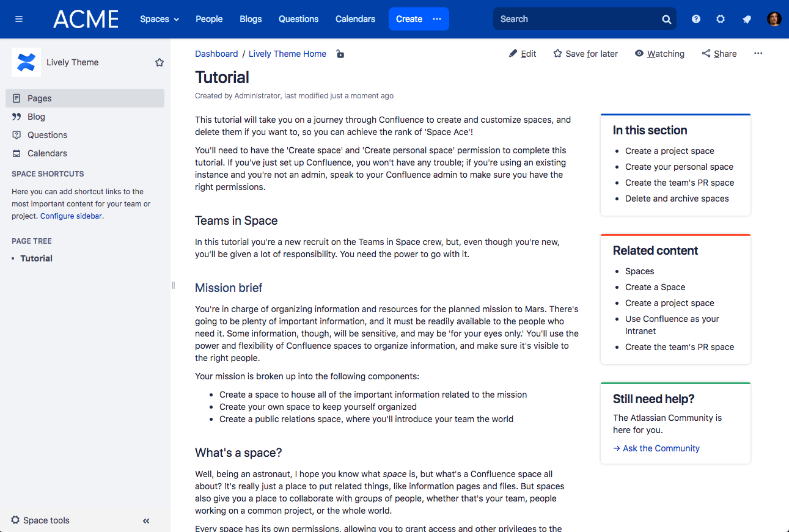Click the sidebar resize handle
Viewport: 789px width, 532px height.
[173, 285]
